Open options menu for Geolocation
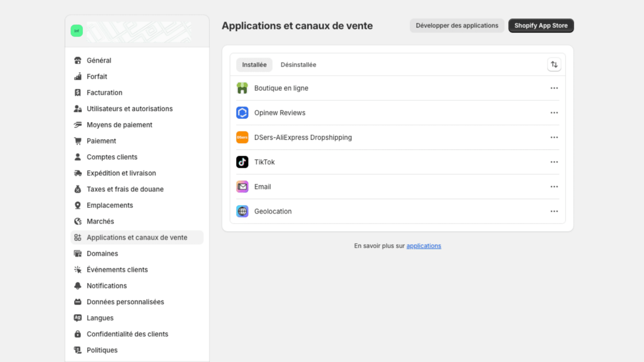This screenshot has width=644, height=362. pos(554,211)
